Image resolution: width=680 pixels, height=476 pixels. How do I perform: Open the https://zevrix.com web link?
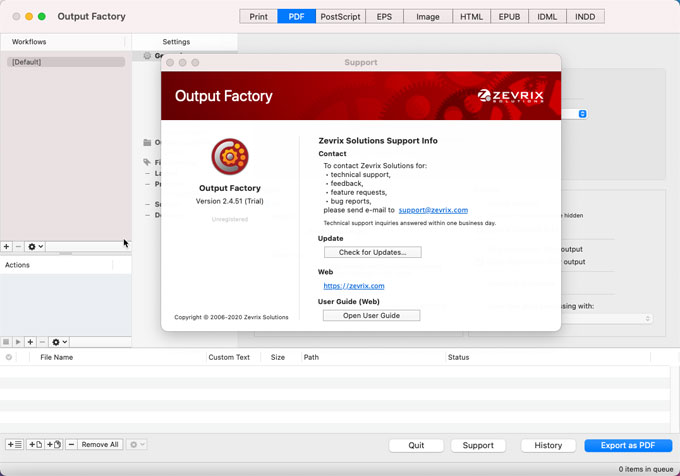(354, 286)
